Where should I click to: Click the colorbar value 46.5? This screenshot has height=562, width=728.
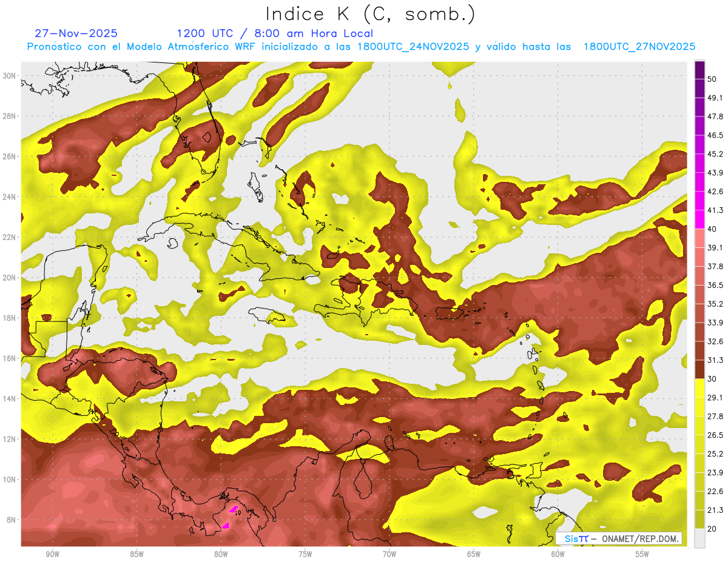tap(715, 135)
